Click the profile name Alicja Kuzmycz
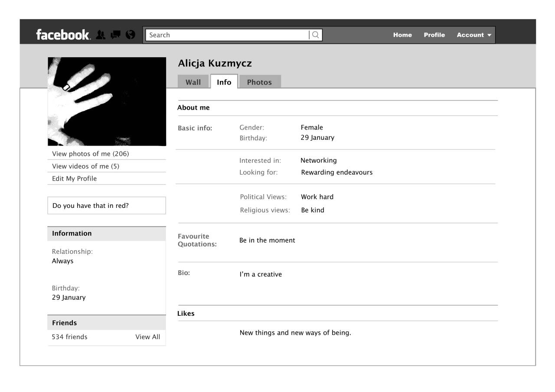 [215, 63]
